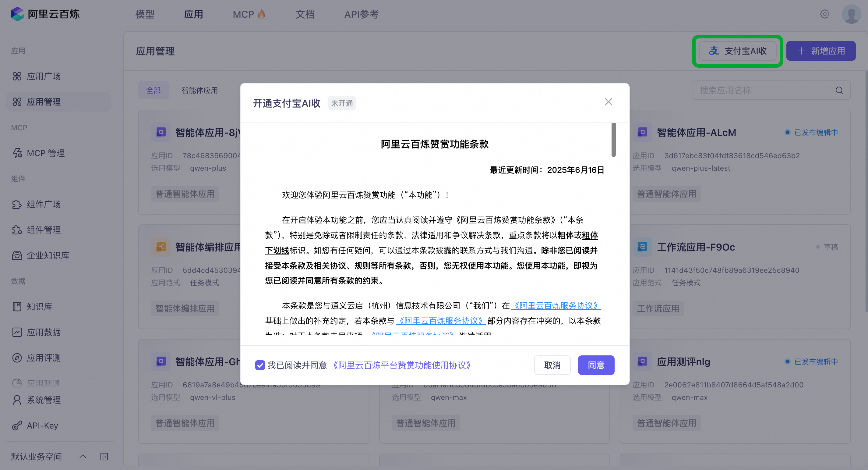The image size is (868, 470).
Task: Collapse the sidebar using panel icon
Action: [x=104, y=457]
